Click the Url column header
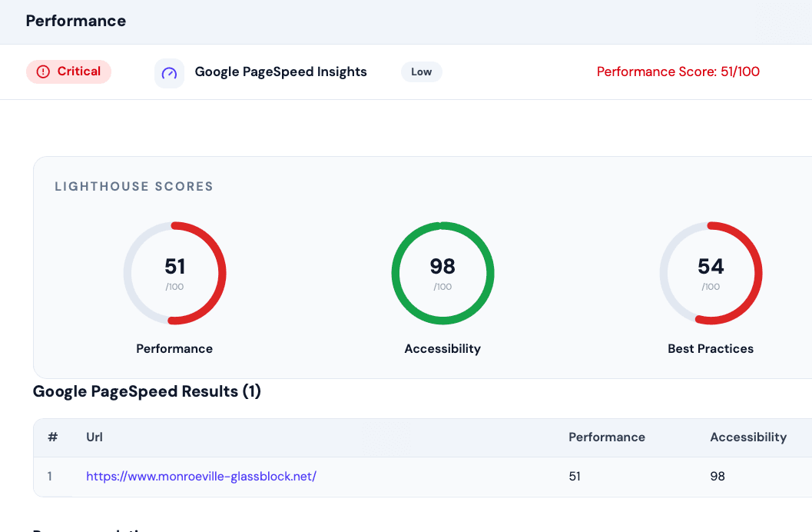812x532 pixels. (94, 437)
